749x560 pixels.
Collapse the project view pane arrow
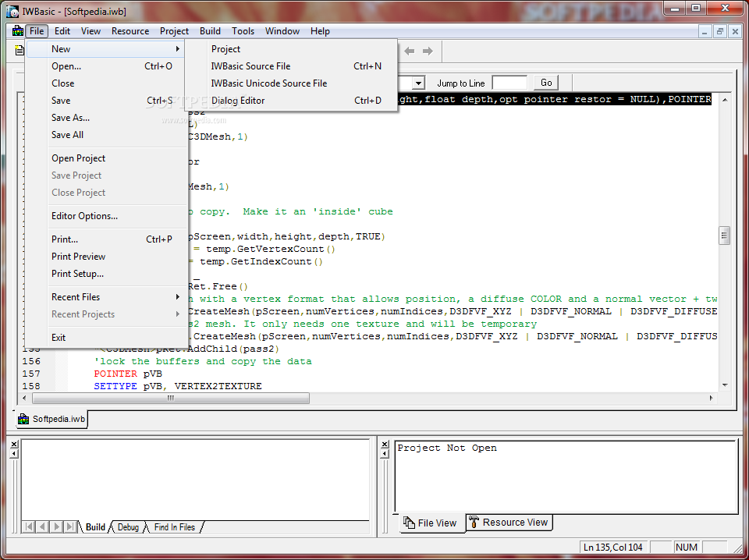click(x=385, y=454)
